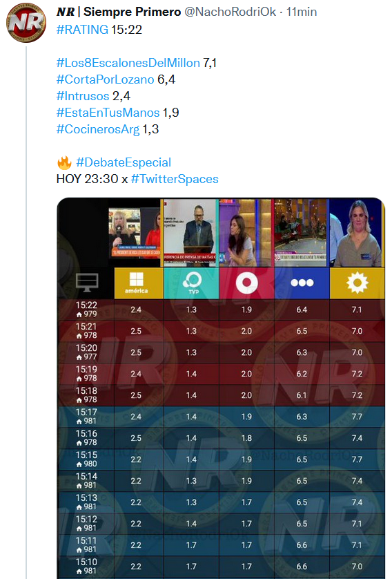Click the yellow sun channel logo
Viewport: 392px width, 579px height.
point(357,283)
